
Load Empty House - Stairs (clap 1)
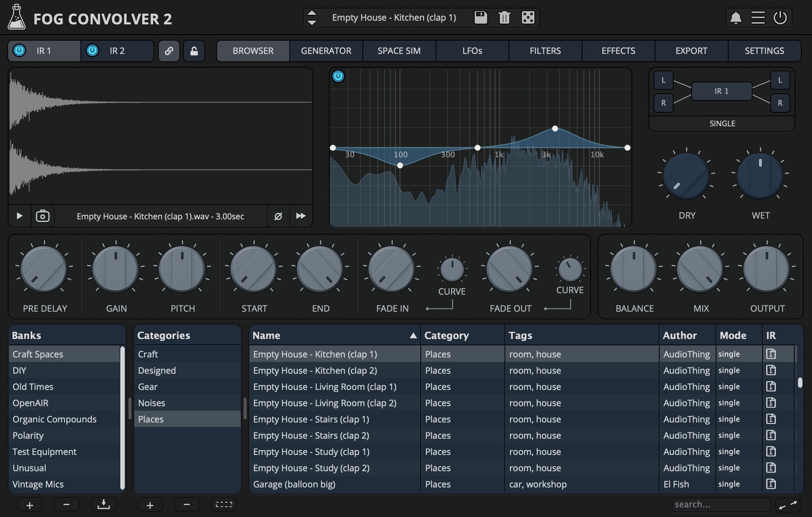click(x=335, y=419)
